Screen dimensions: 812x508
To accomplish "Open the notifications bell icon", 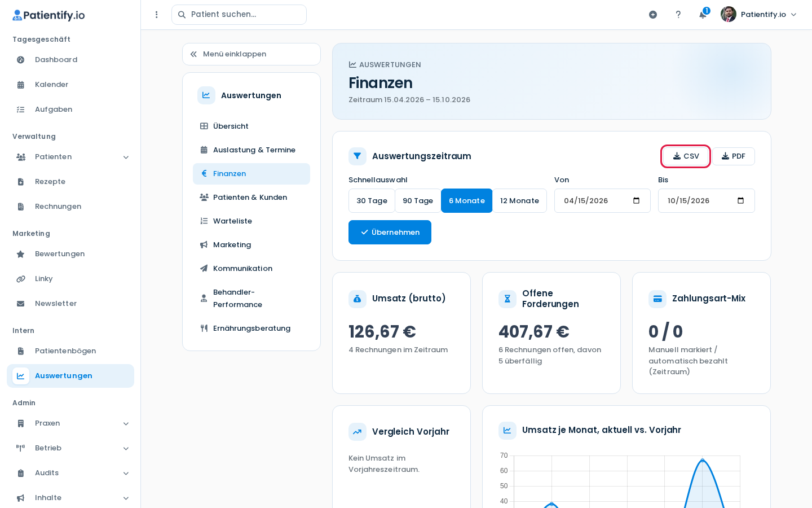I will click(703, 15).
